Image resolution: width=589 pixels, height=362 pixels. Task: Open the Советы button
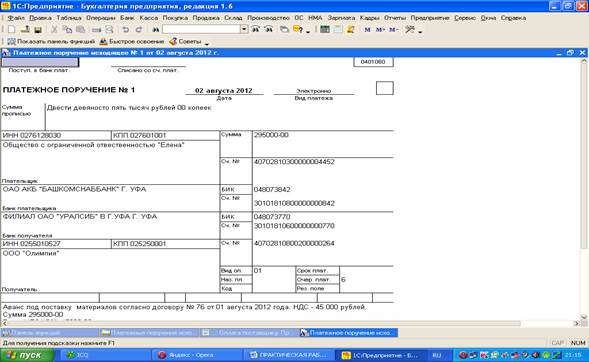click(185, 41)
